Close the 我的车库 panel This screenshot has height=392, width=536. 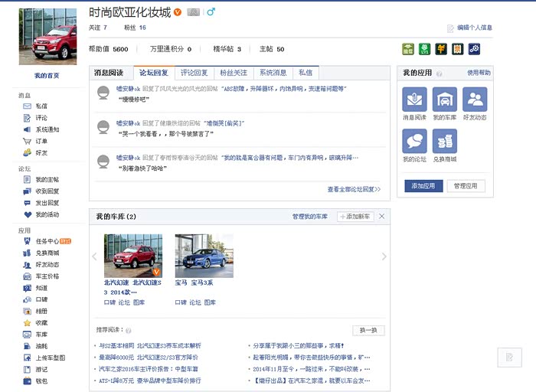pos(381,217)
